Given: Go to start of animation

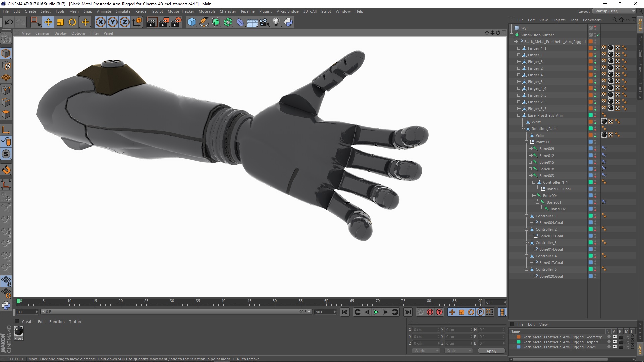Looking at the screenshot, I should 344,312.
